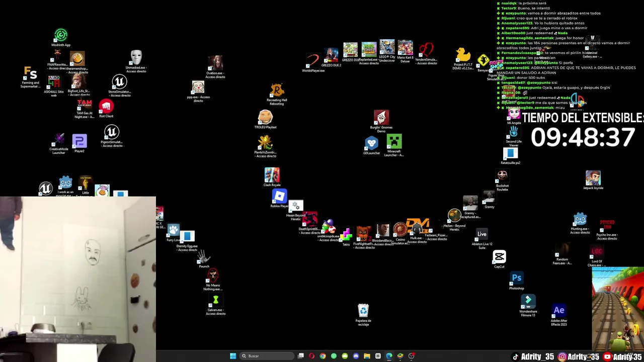The image size is (644, 362).
Task: Open Task View on the taskbar
Action: pos(300,356)
